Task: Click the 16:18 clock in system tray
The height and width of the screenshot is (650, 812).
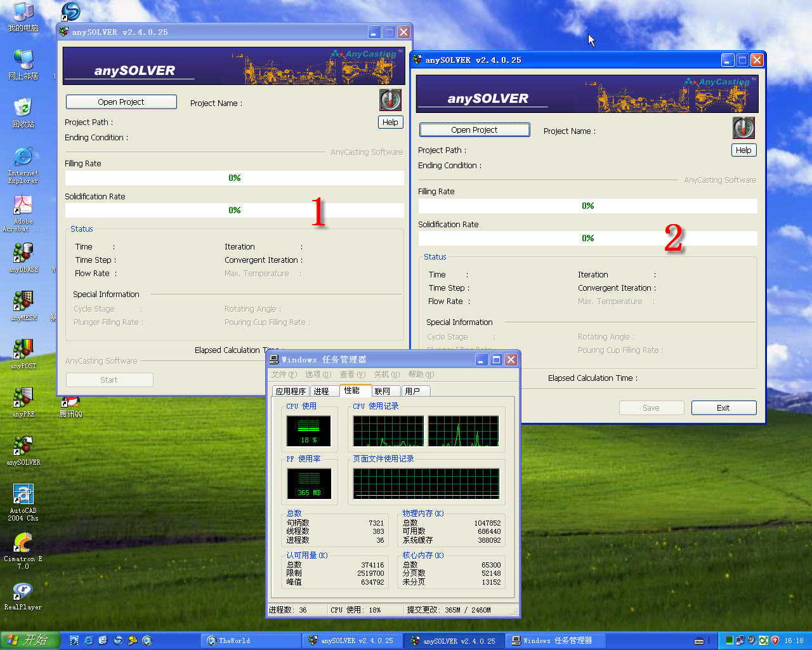Action: (794, 640)
